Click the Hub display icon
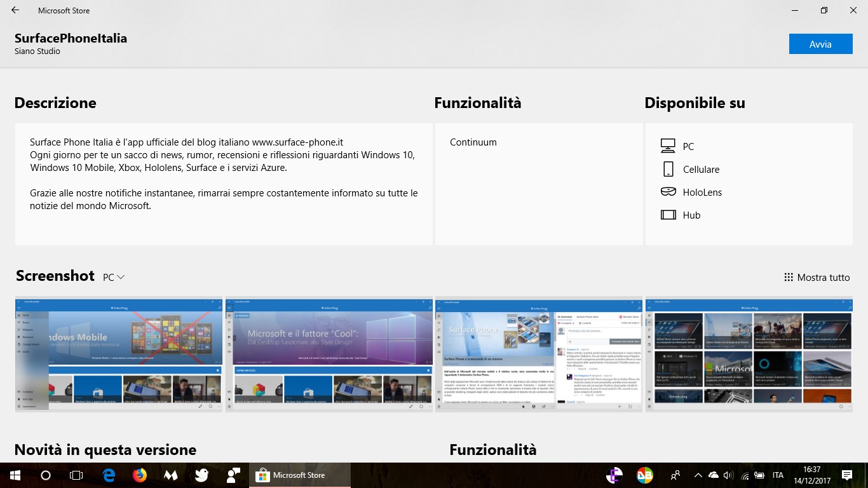Screen dimensions: 868x488 (668, 215)
